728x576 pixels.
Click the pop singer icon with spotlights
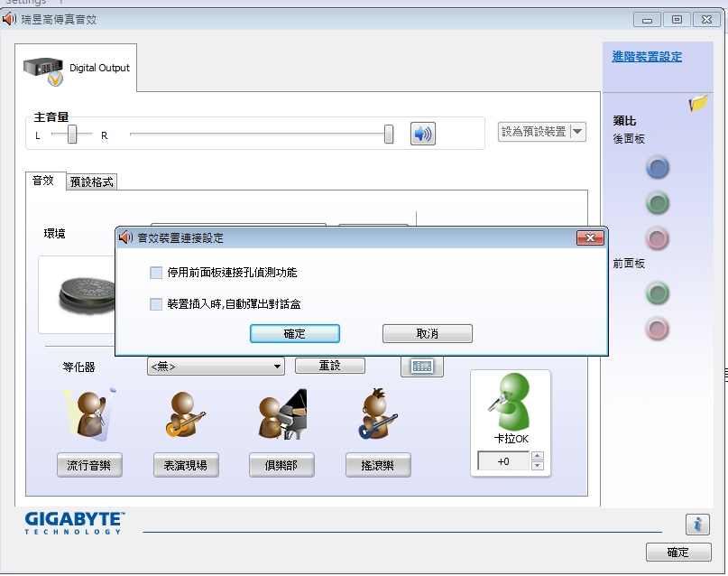tap(89, 414)
